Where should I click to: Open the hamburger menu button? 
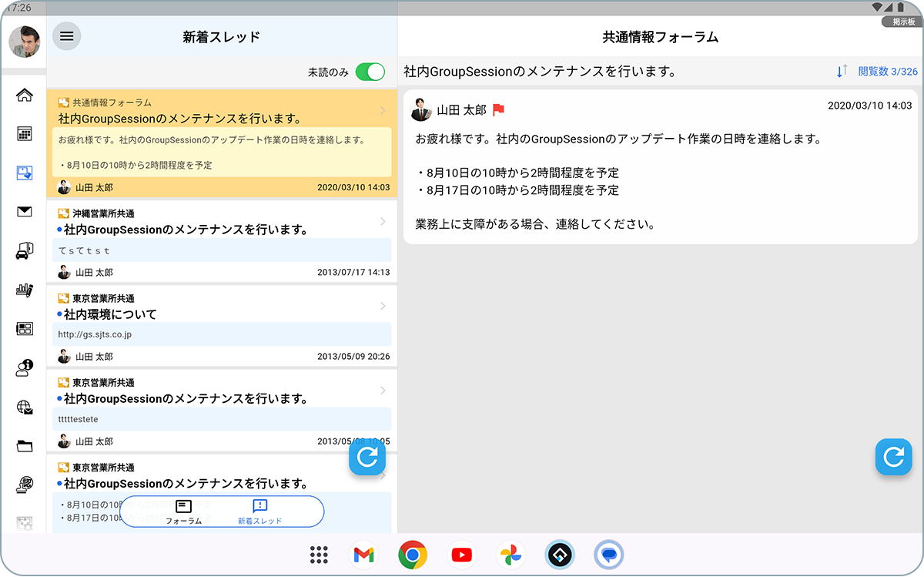[67, 36]
